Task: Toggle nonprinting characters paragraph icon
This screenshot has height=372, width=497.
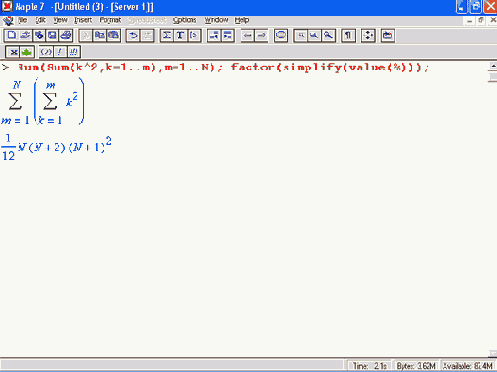Action: coord(348,35)
